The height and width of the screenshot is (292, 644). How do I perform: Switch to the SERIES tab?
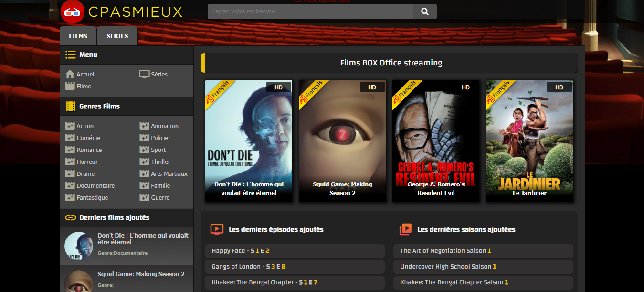click(x=117, y=36)
